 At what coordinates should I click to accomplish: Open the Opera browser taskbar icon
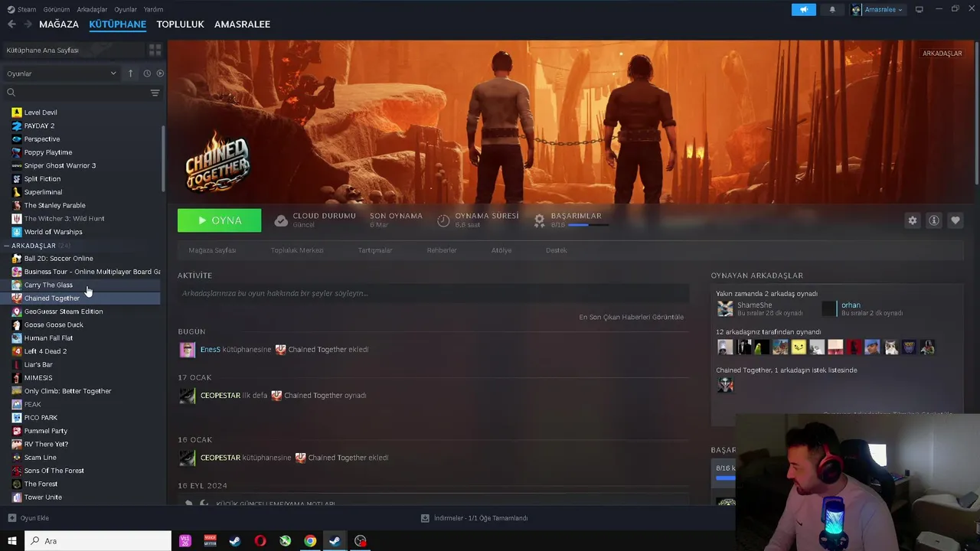260,541
